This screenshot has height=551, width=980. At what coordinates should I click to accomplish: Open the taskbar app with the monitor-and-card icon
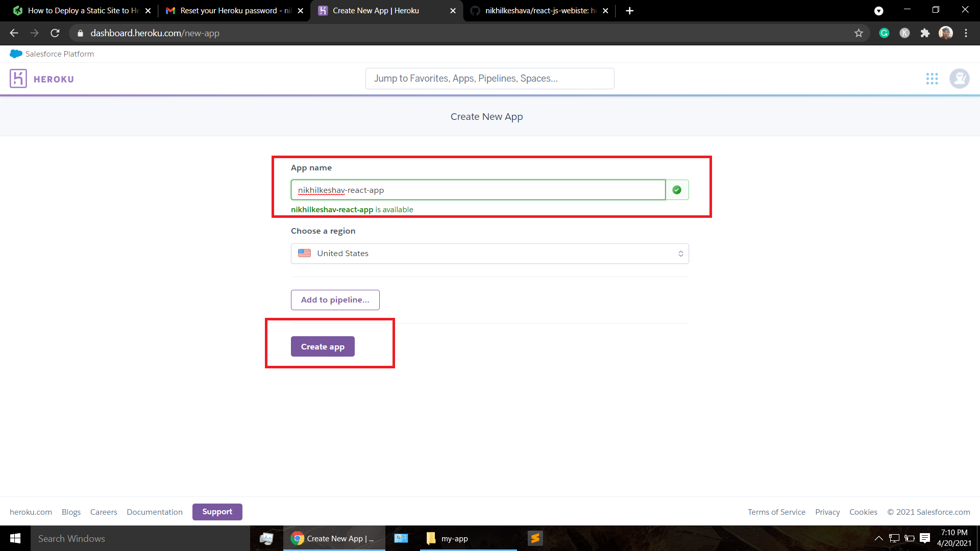[x=401, y=538]
